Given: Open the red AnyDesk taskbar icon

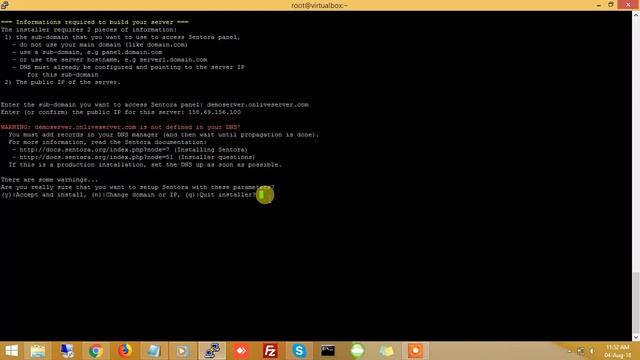Looking at the screenshot, I should (x=241, y=351).
